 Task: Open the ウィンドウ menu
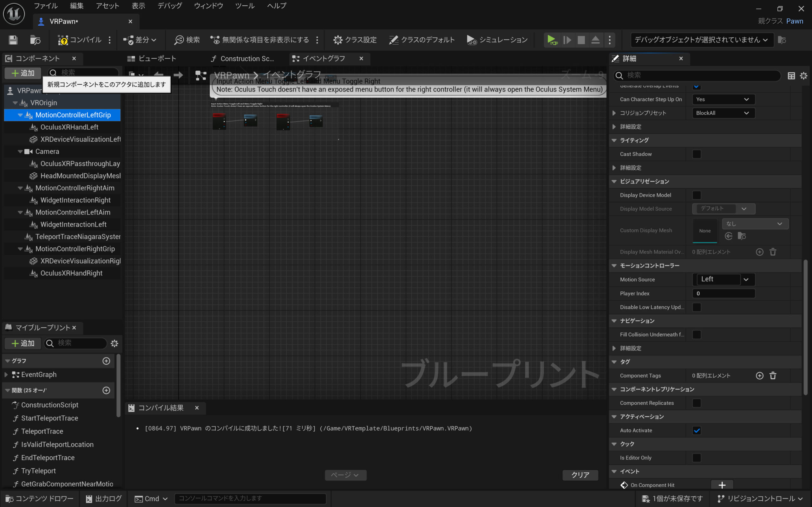coord(208,6)
